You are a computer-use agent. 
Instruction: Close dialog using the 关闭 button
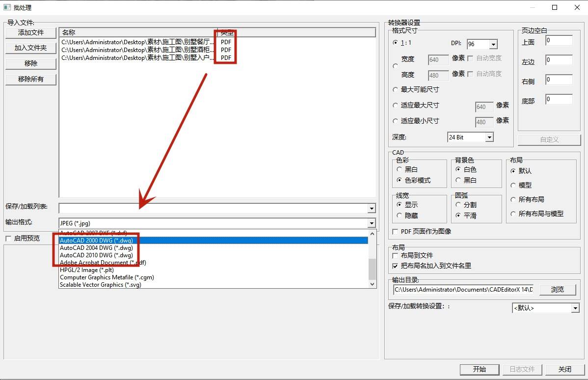[565, 369]
